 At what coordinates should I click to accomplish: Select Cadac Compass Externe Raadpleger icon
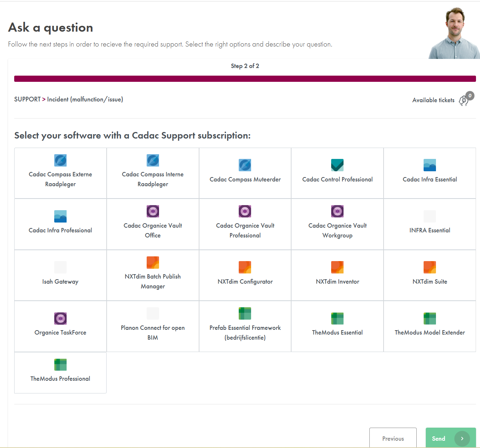coord(60,160)
